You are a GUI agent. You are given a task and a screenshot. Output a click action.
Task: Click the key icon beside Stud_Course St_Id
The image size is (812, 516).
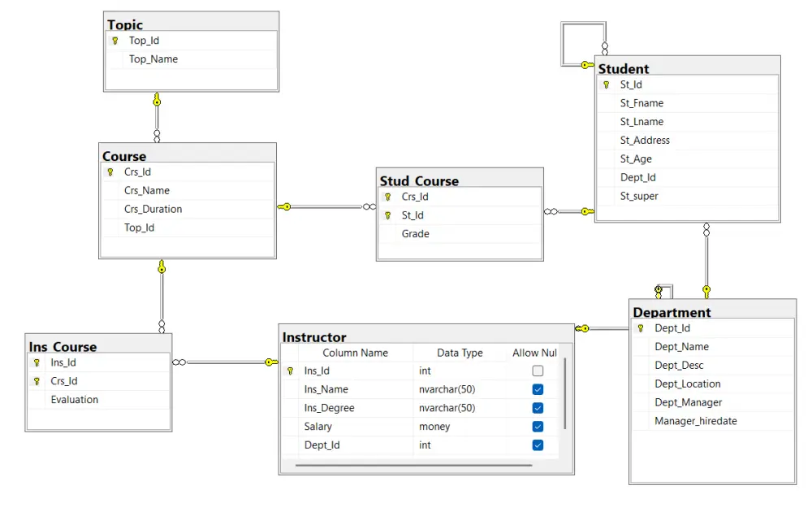tap(387, 215)
